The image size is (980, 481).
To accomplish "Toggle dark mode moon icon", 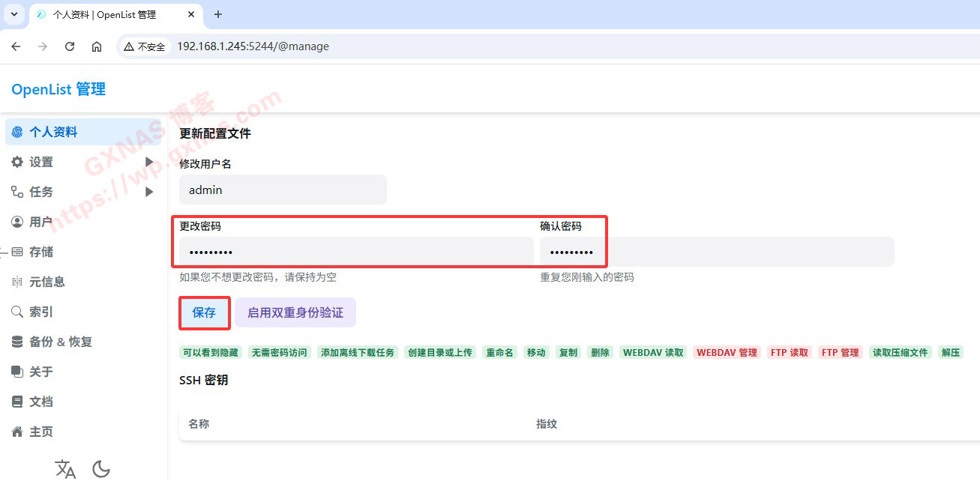I will click(x=101, y=469).
